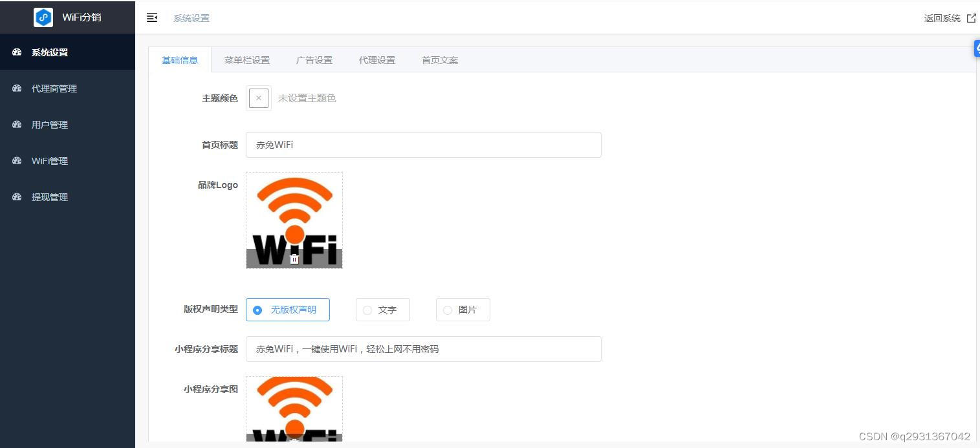Delete the 品牌Logo image via trash icon
980x448 pixels.
(x=294, y=259)
